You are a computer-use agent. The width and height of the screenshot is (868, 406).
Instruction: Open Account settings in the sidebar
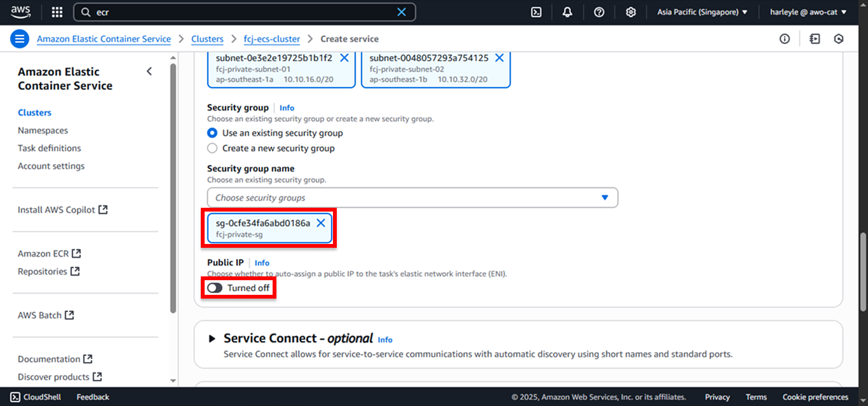coord(51,166)
